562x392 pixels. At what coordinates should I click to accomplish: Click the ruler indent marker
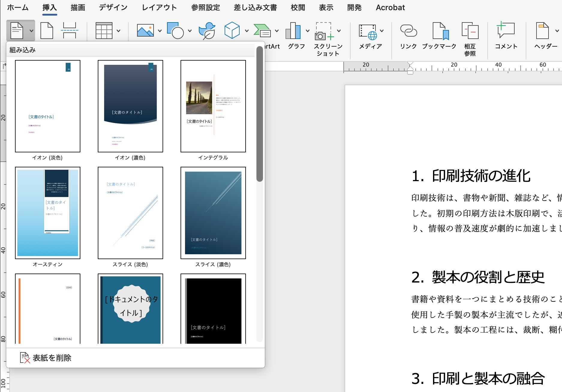(x=410, y=68)
